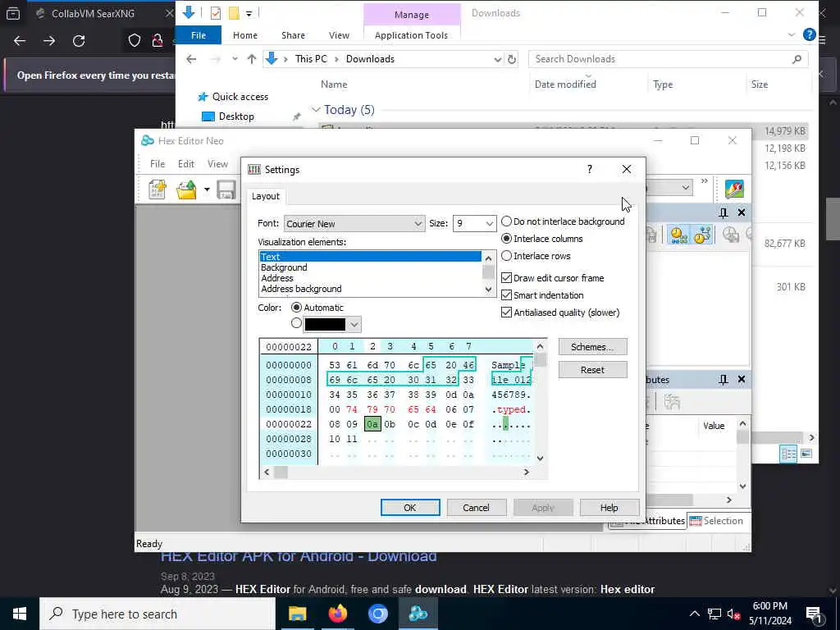840x630 pixels.
Task: Click the Cancel button in Settings
Action: pyautogui.click(x=477, y=507)
